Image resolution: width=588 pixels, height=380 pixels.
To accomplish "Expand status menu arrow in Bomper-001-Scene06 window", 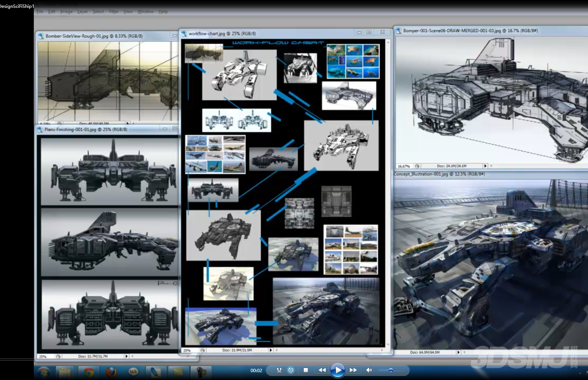I will pos(486,166).
